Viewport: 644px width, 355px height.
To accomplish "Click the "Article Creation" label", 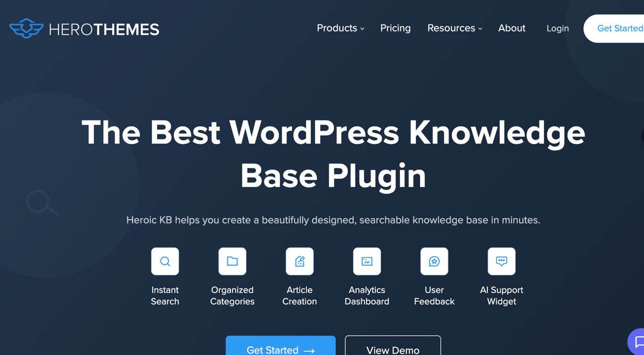I will 300,296.
